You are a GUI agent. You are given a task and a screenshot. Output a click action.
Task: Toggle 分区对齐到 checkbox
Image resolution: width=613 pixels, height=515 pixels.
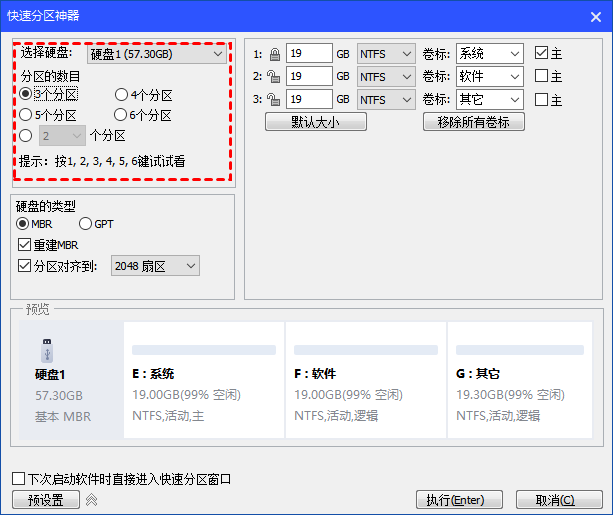tap(25, 266)
